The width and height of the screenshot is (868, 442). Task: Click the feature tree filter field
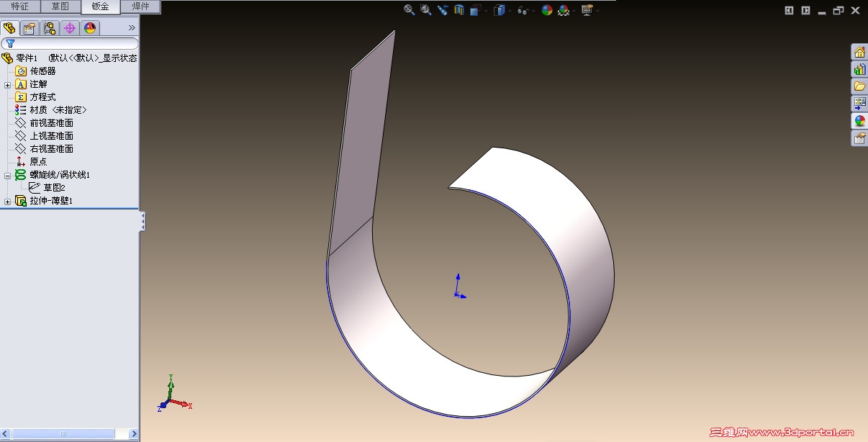[69, 44]
